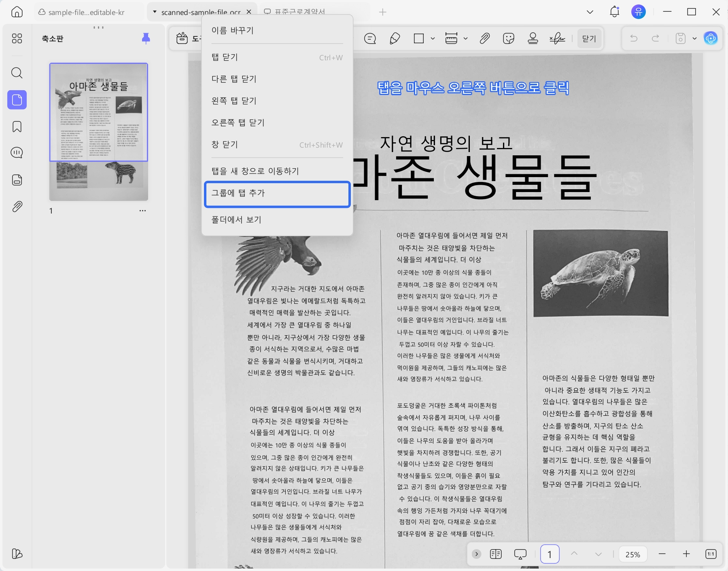Choose 왼쪽 탭 닫기 menu item
This screenshot has height=571, width=728.
point(277,101)
